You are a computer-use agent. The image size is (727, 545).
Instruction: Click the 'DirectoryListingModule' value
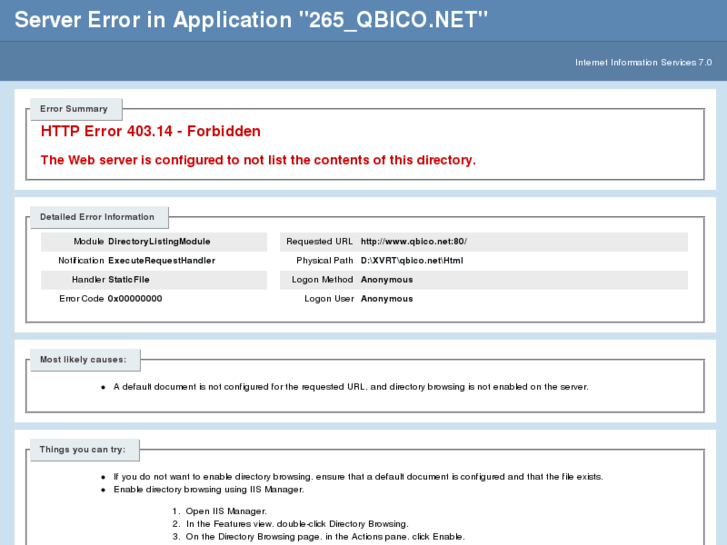[159, 242]
